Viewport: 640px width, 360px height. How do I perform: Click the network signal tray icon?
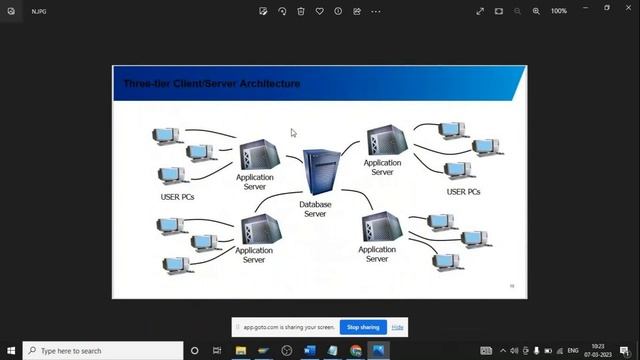pos(560,351)
